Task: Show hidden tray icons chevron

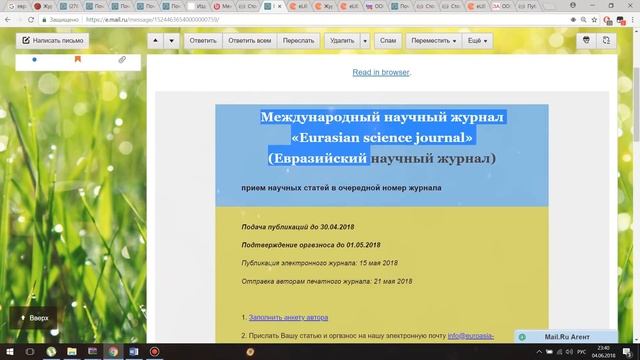Action: pyautogui.click(x=539, y=351)
